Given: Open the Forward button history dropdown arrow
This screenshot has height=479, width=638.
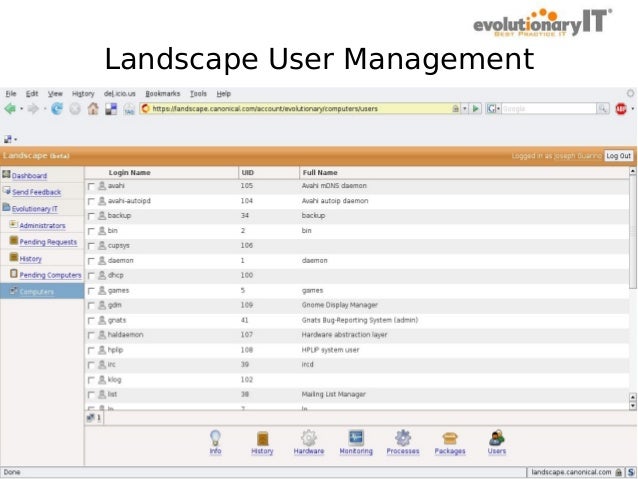Looking at the screenshot, I should click(44, 109).
